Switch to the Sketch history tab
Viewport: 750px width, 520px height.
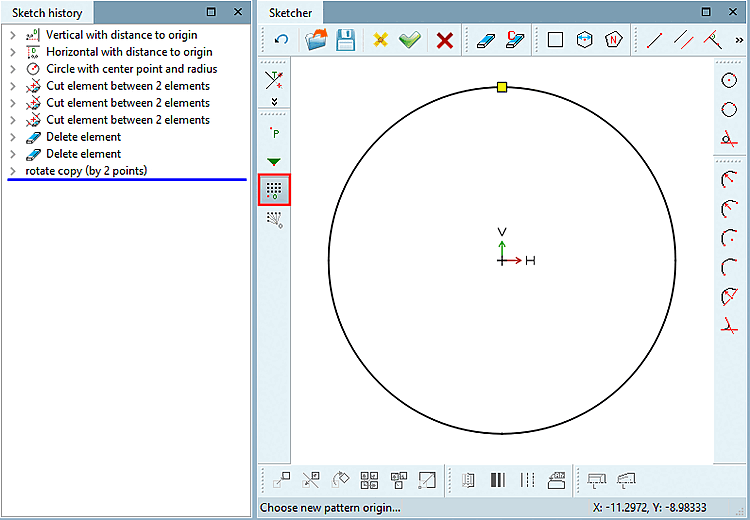click(47, 13)
